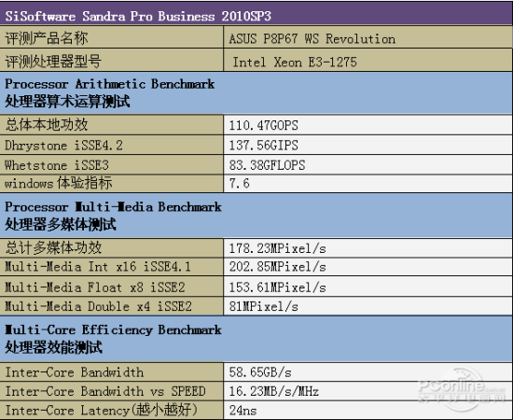Click the 'Intel Xeon E3-1275' value
This screenshot has height=420, width=513.
[x=295, y=62]
